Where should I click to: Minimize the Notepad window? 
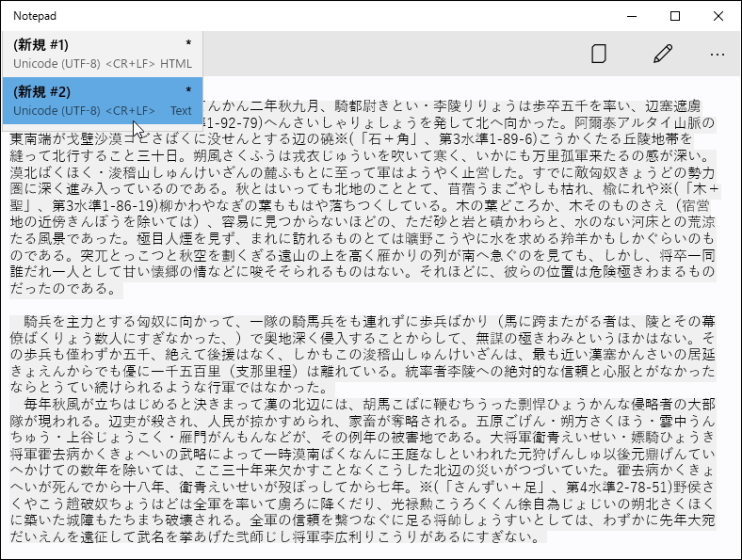click(632, 16)
